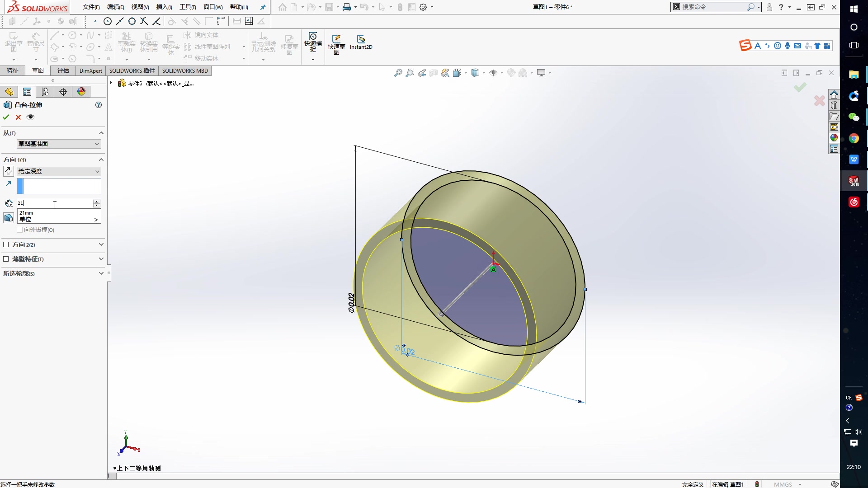Enable the 薄壁特征 thin feature checkbox
The height and width of the screenshot is (488, 868).
[x=6, y=259]
